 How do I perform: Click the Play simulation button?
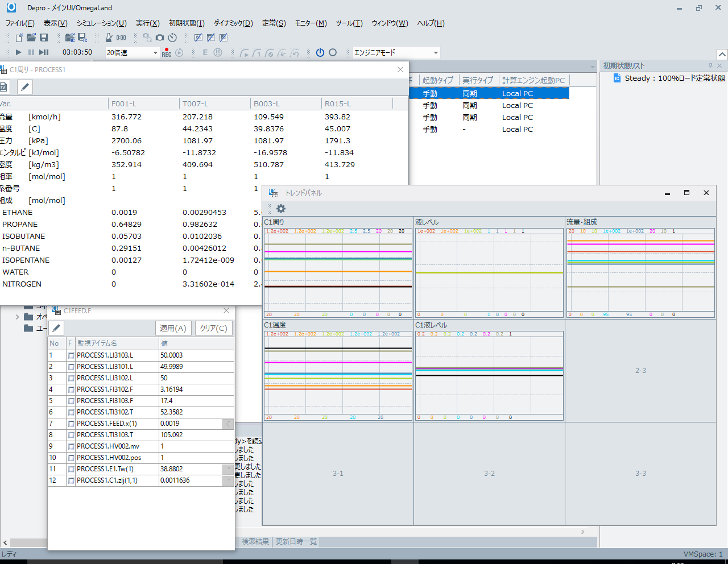tap(18, 52)
